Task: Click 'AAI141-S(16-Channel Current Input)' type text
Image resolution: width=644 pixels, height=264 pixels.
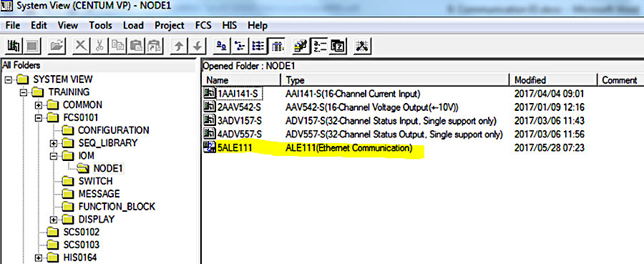Action: (353, 94)
